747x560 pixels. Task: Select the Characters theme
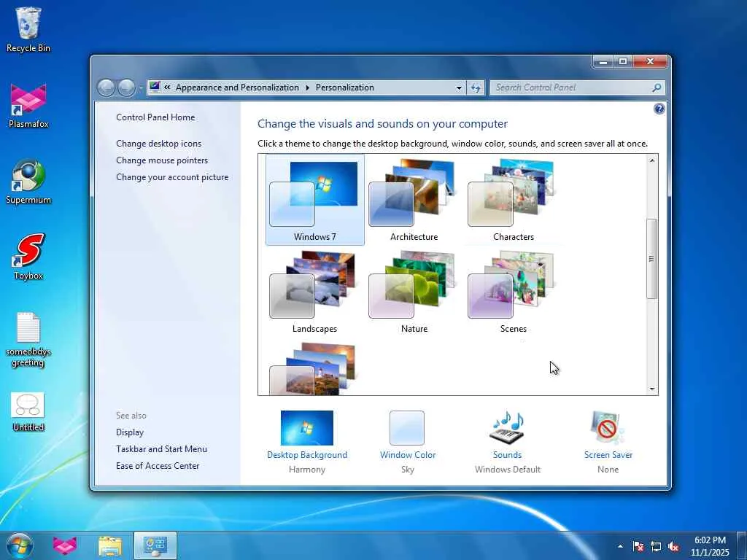click(x=513, y=200)
